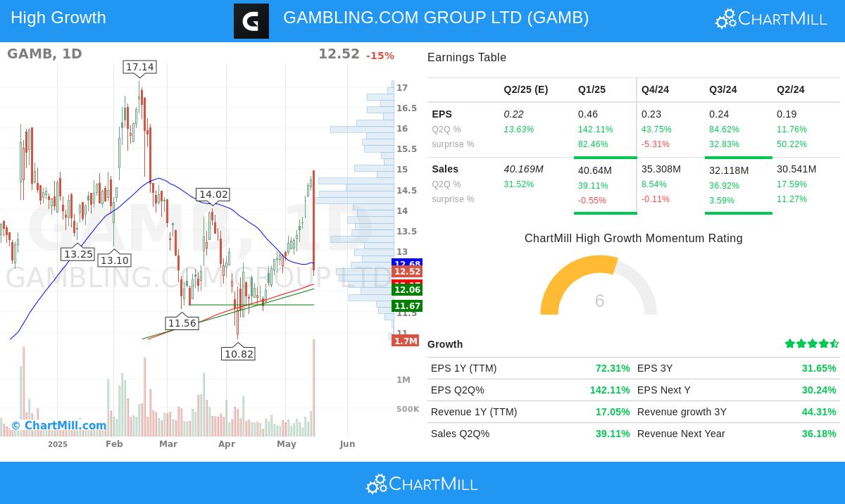Click the EPS Q2Q% row label

pos(458,390)
